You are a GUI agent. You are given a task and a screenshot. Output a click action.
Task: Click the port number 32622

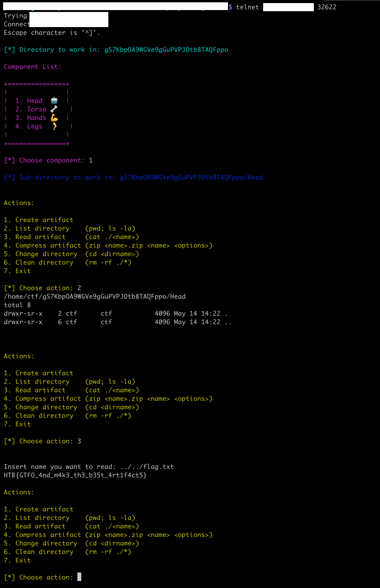pyautogui.click(x=327, y=7)
